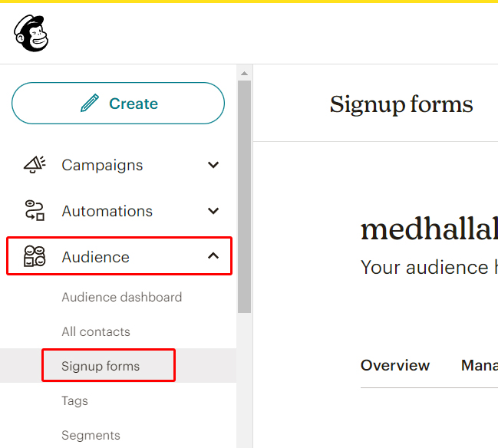Go to All contacts
498x448 pixels.
pos(96,332)
